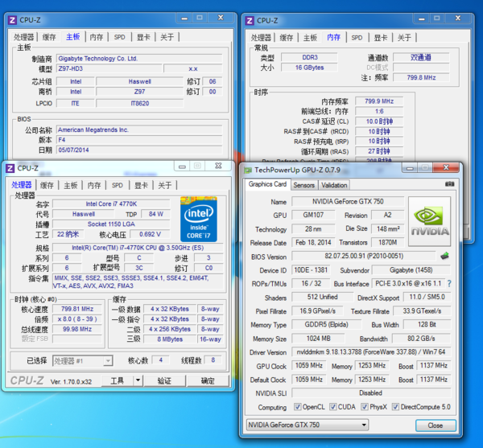483x448 pixels.
Task: Open the 内存 tab in processor CPU-Z window
Action: pos(94,185)
